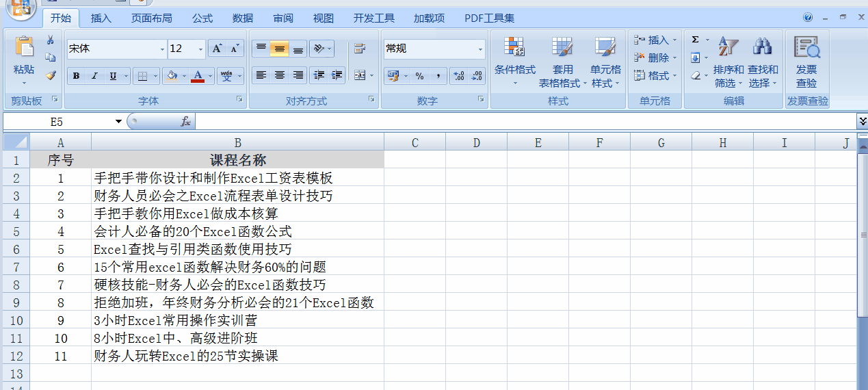Click the fx insert function button
This screenshot has height=390, width=868.
point(185,122)
